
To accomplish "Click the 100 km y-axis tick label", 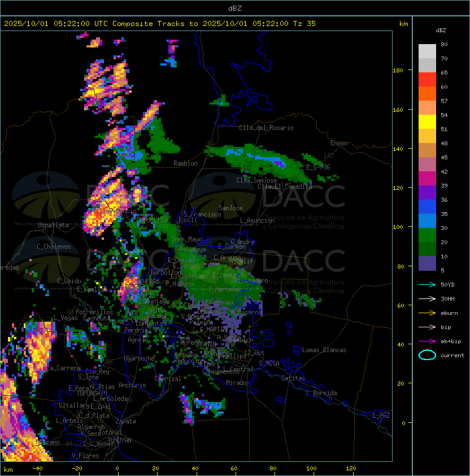I will coord(398,227).
